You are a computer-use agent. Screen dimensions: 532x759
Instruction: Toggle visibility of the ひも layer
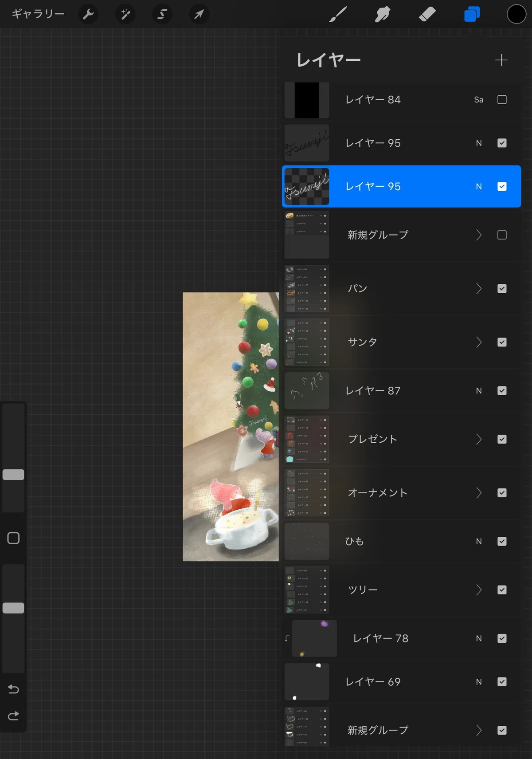tap(502, 541)
